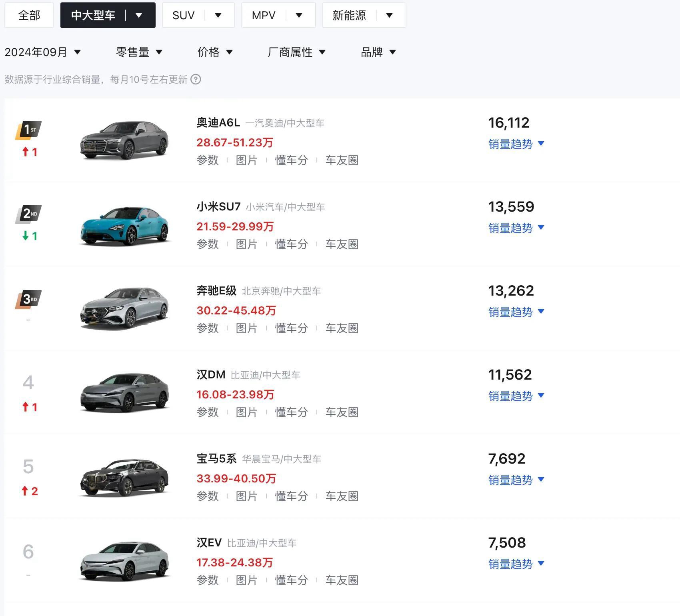Expand 销量趋势 for 汉DM

click(x=516, y=396)
